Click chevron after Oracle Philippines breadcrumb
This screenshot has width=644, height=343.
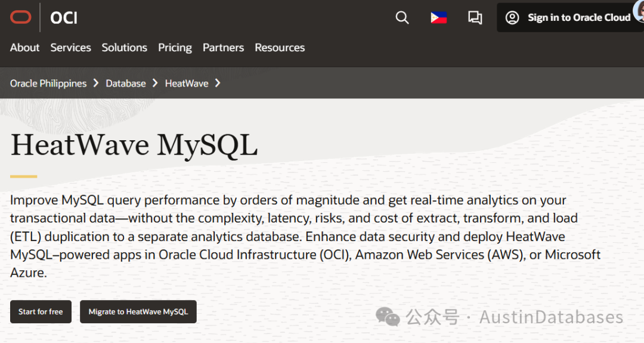pos(96,83)
